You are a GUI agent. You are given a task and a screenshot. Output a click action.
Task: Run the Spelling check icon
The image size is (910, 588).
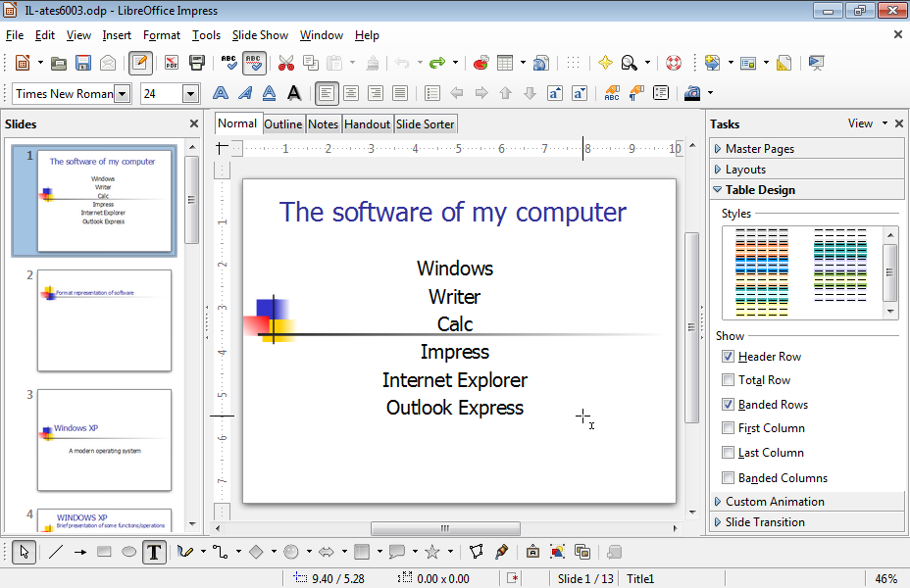point(228,63)
